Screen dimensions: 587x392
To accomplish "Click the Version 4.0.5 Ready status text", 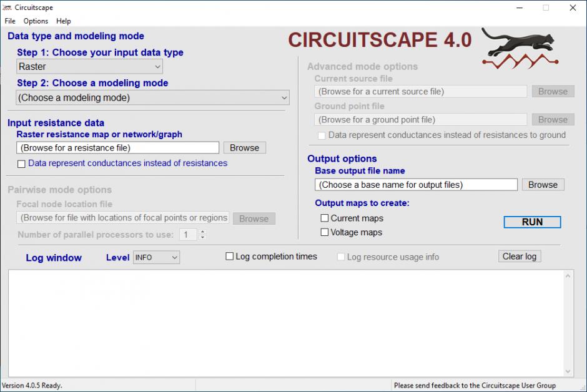I will pyautogui.click(x=32, y=386).
